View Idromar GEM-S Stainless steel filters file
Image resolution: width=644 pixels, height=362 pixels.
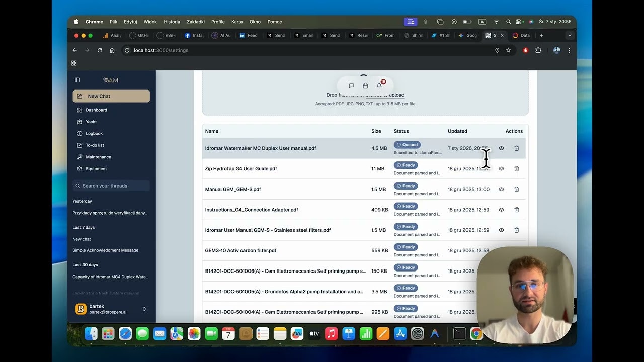501,230
